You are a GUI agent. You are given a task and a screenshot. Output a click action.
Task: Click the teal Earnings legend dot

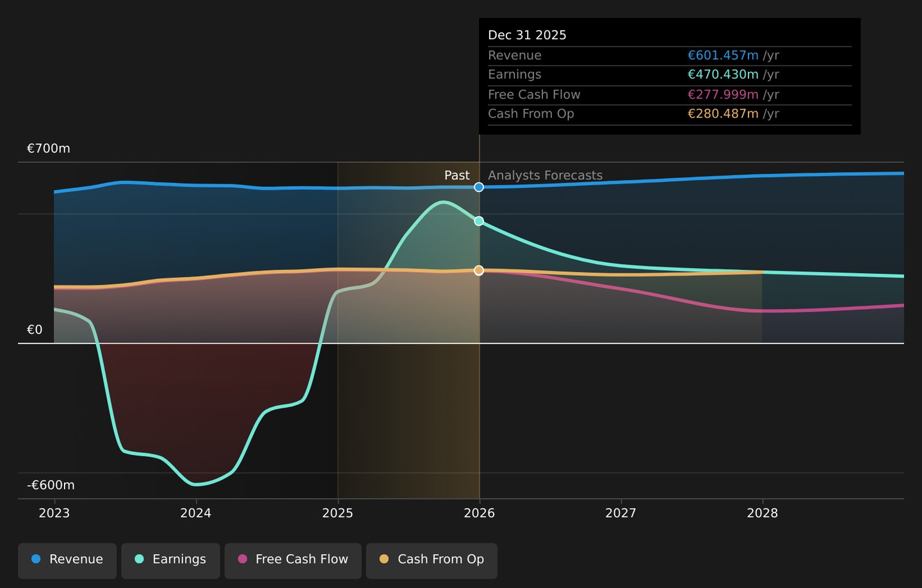[x=139, y=559]
